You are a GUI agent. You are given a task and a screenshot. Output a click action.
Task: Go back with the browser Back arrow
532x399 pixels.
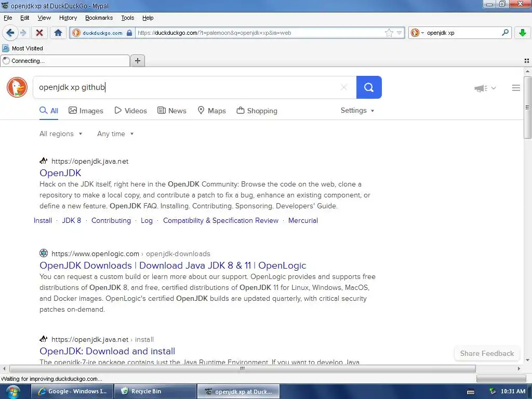pos(10,33)
